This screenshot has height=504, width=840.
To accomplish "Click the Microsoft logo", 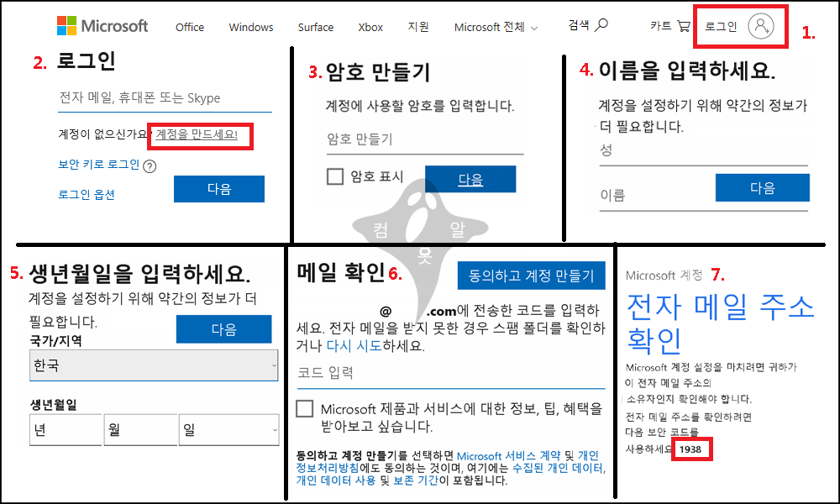I will pos(102,26).
